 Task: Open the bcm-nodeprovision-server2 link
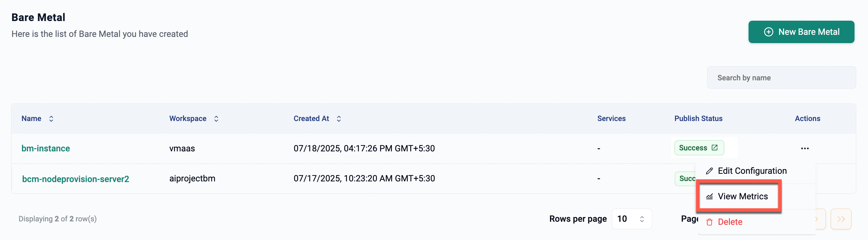(x=75, y=179)
